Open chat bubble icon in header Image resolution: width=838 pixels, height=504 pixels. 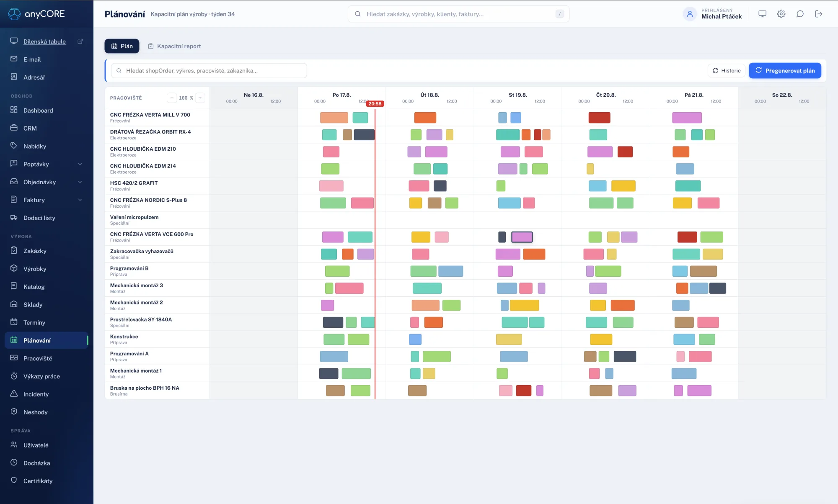point(800,14)
